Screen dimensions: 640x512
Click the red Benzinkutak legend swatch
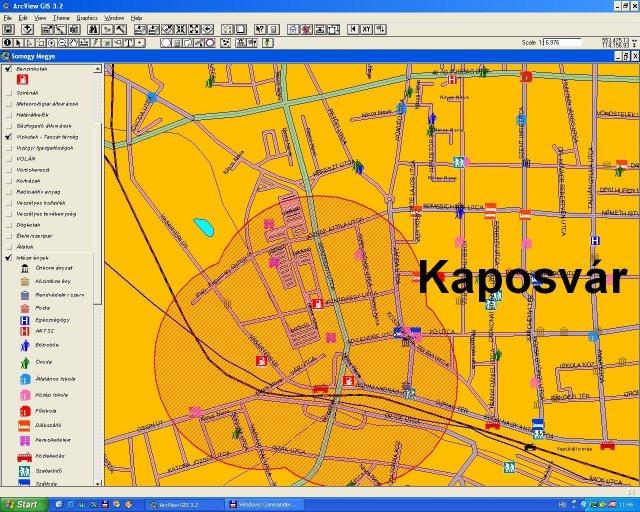click(23, 79)
